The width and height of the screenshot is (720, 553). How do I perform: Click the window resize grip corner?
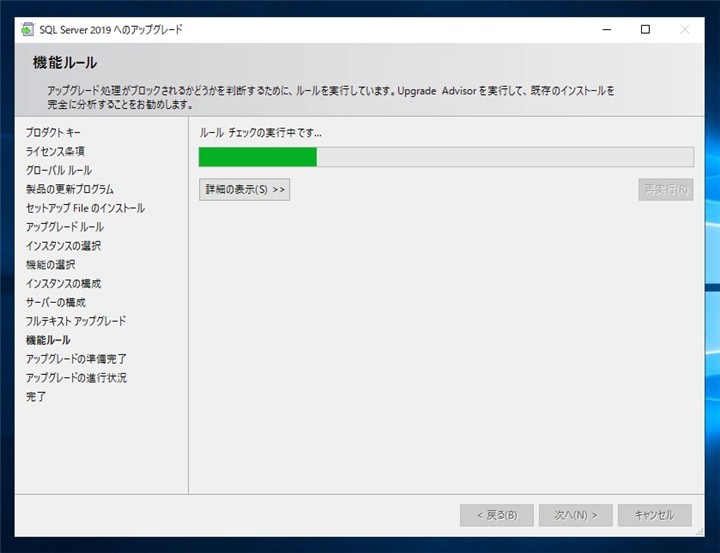click(x=700, y=532)
